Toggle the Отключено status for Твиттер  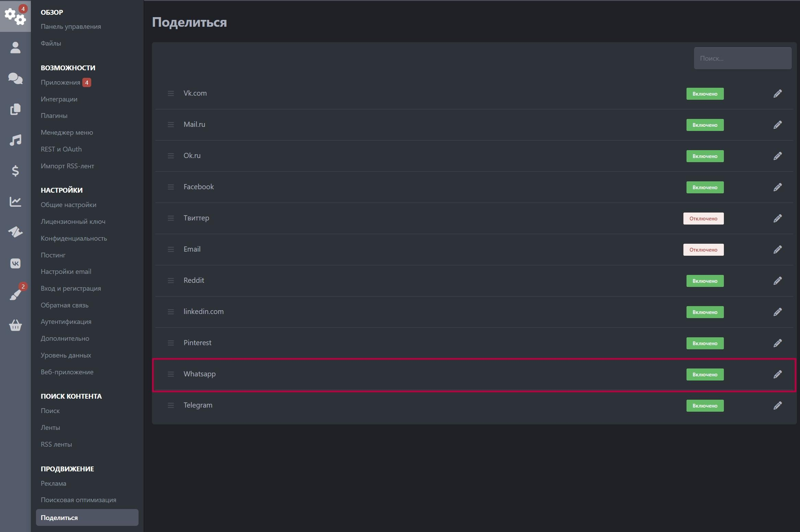(x=703, y=218)
